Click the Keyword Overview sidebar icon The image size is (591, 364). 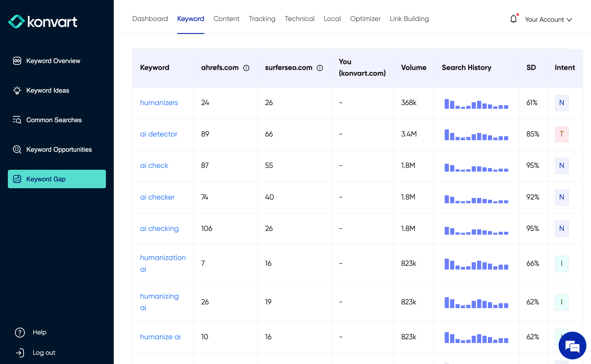pyautogui.click(x=17, y=61)
